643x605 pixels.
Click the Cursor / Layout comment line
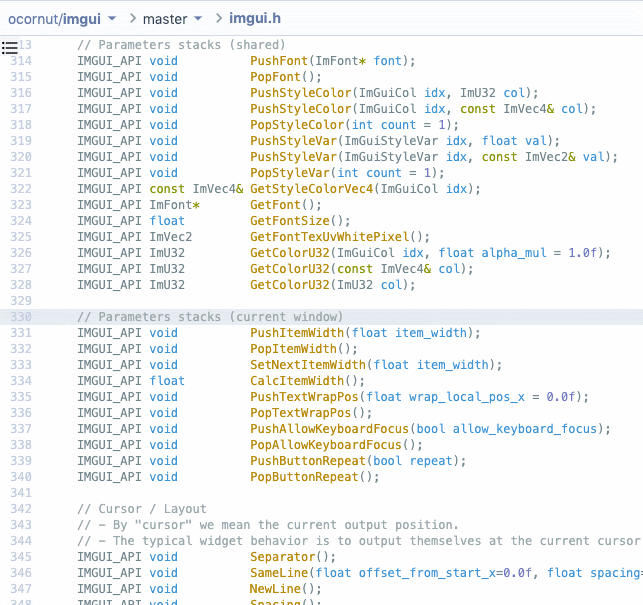tap(142, 509)
